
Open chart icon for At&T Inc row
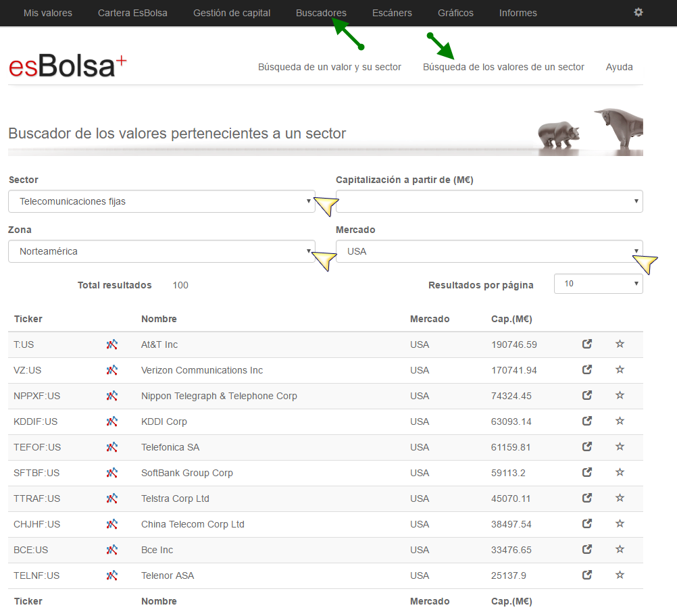112,344
